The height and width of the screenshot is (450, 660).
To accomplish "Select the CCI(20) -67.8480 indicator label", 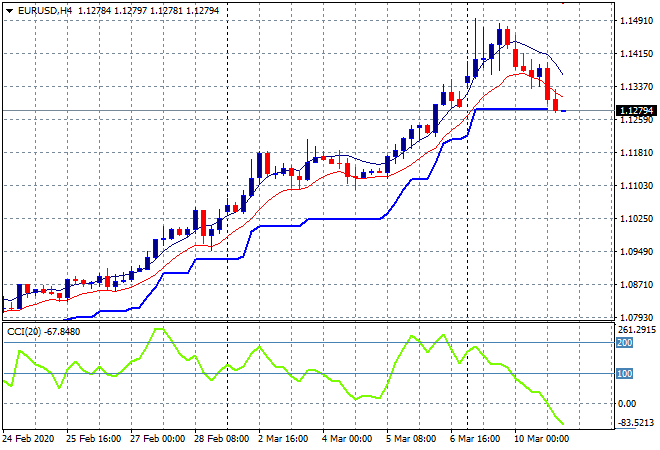I will click(x=43, y=332).
